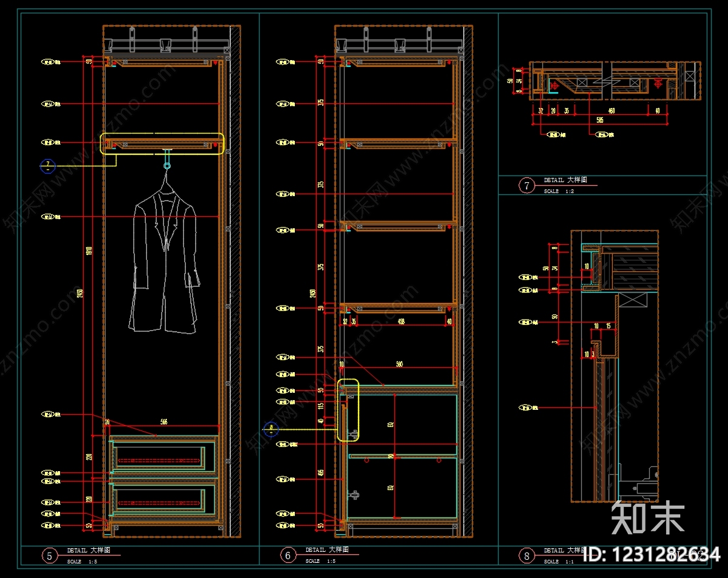Click the red circled 7 title marker
728x578 pixels.
pyautogui.click(x=527, y=186)
